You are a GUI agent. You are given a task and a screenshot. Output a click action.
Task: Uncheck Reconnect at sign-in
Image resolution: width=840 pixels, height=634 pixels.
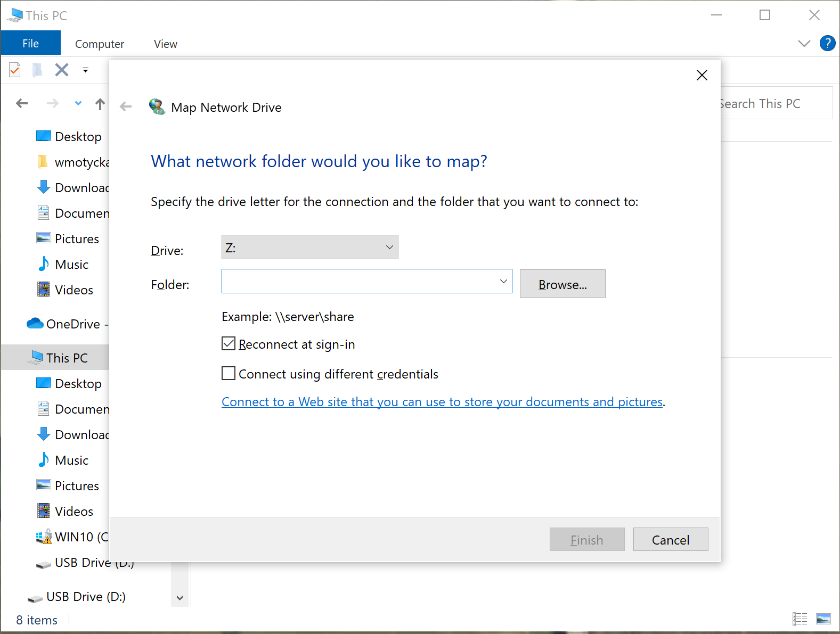point(229,344)
